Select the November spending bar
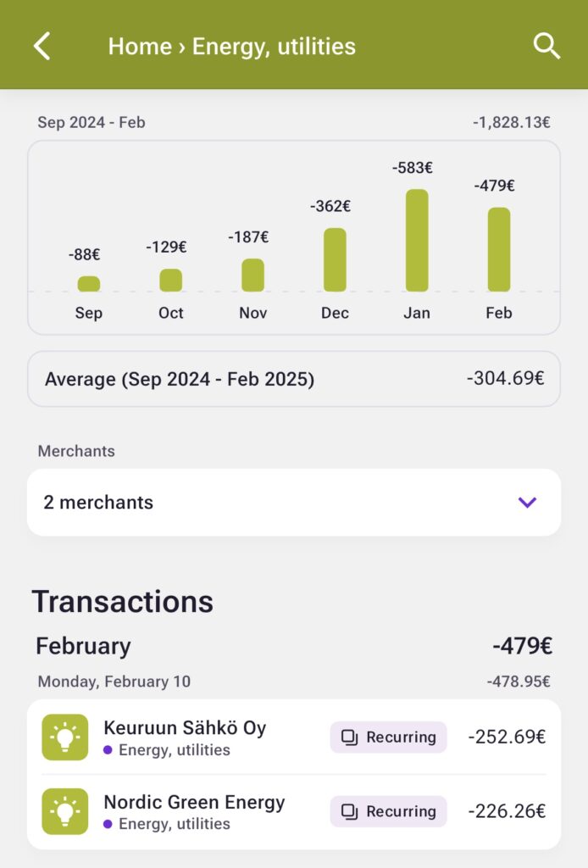Screen dimensions: 588x868 tap(252, 275)
